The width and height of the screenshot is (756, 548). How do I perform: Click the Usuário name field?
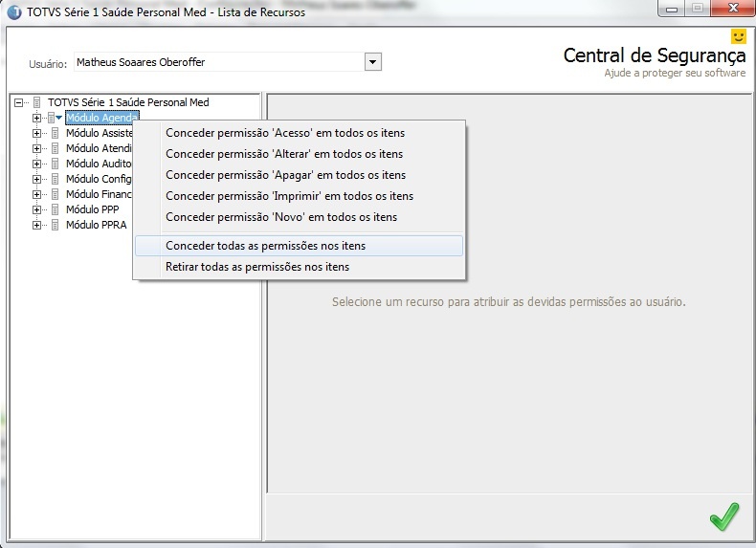(219, 62)
